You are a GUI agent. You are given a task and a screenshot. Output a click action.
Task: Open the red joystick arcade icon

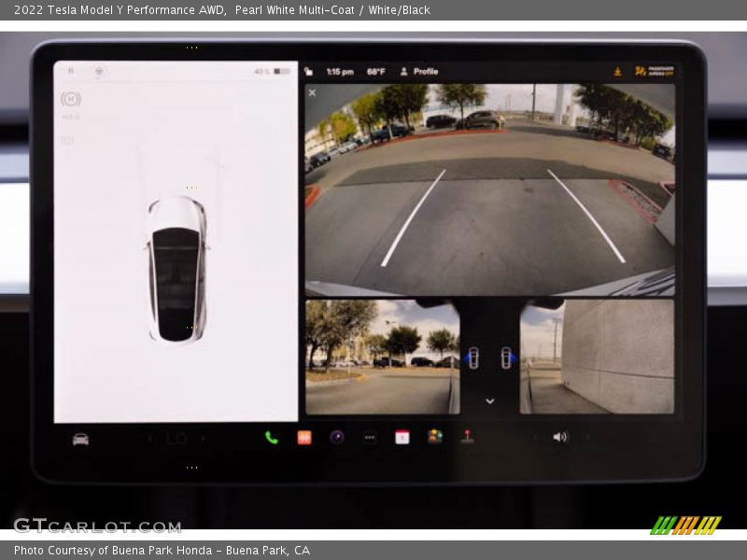point(467,436)
